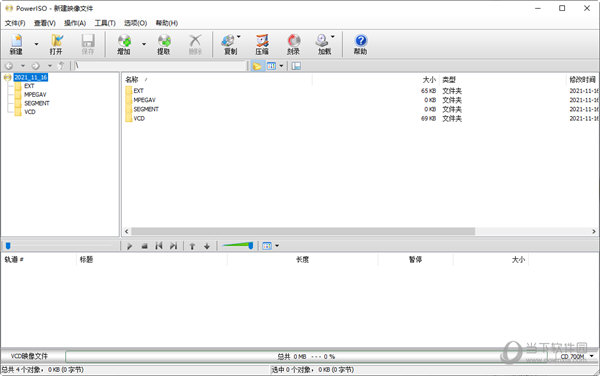Image resolution: width=600 pixels, height=376 pixels.
Task: Click the Up one level arrow icon
Action: coord(61,66)
